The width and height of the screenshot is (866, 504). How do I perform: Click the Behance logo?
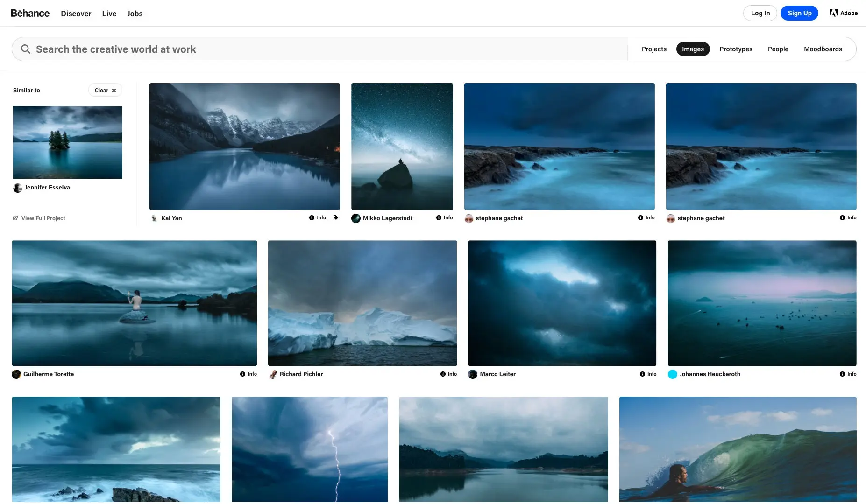point(30,13)
